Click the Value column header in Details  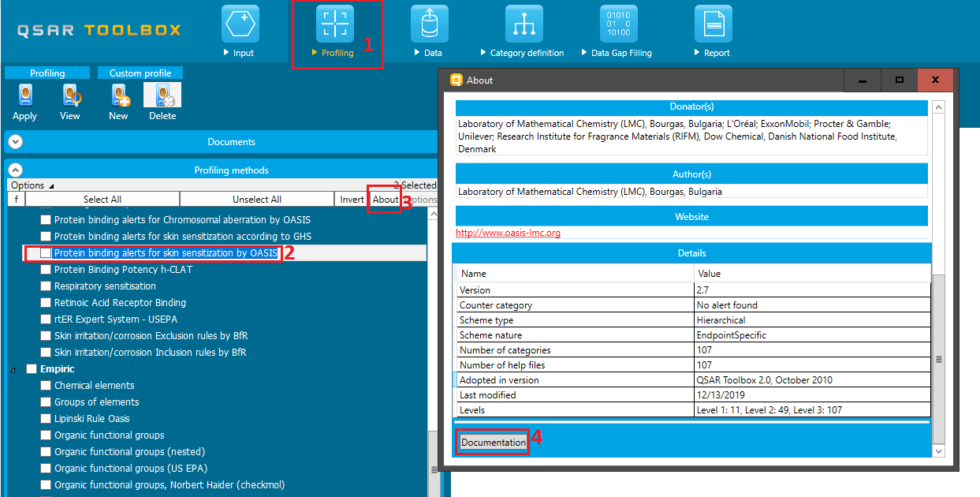coord(811,274)
